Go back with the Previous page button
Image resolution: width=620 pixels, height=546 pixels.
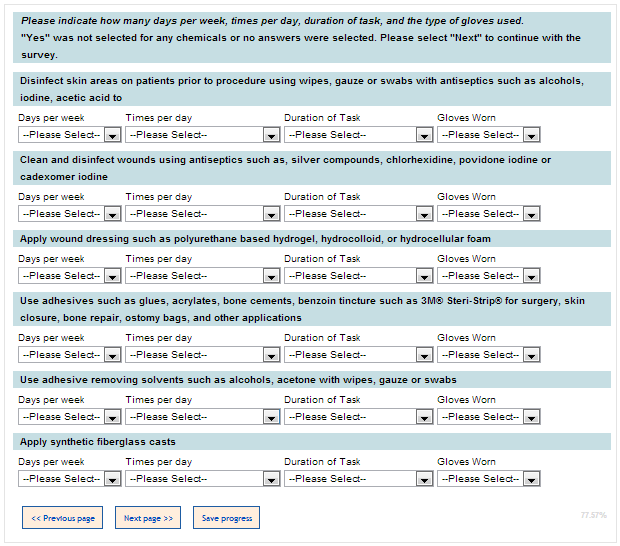pos(62,518)
